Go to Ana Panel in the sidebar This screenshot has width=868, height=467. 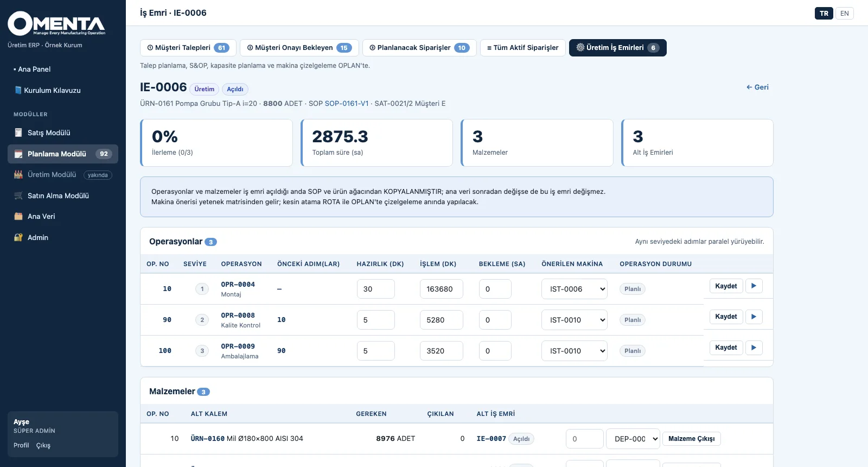pyautogui.click(x=63, y=69)
